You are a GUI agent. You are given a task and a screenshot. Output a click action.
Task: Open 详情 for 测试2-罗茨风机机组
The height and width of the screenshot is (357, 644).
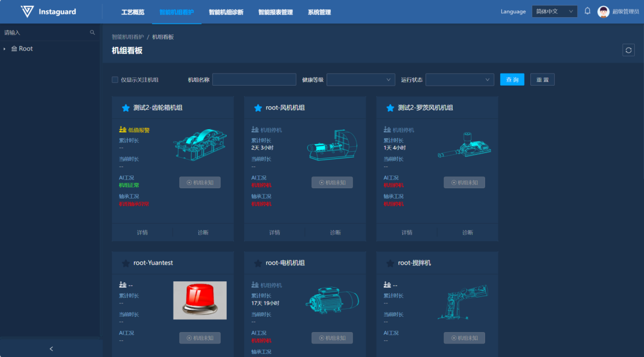click(x=407, y=232)
